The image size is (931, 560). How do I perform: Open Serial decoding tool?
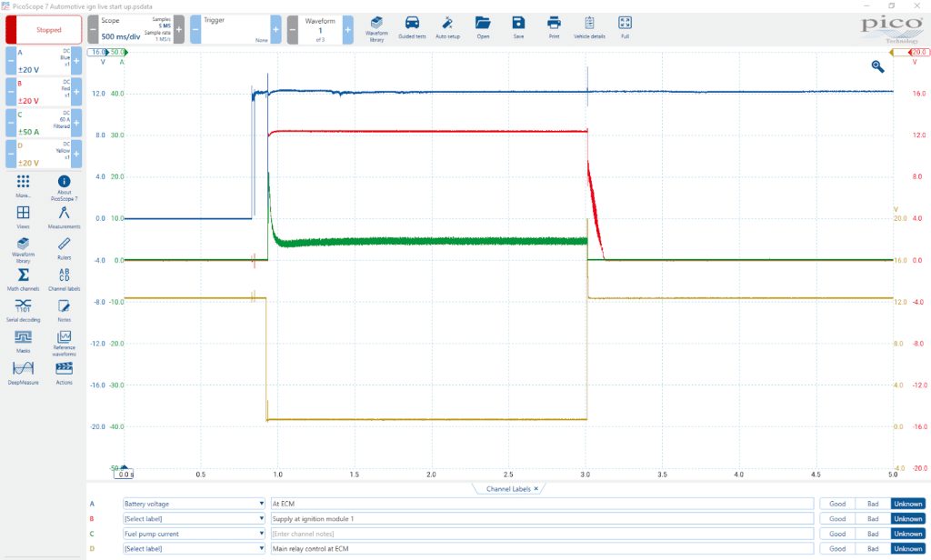point(23,311)
